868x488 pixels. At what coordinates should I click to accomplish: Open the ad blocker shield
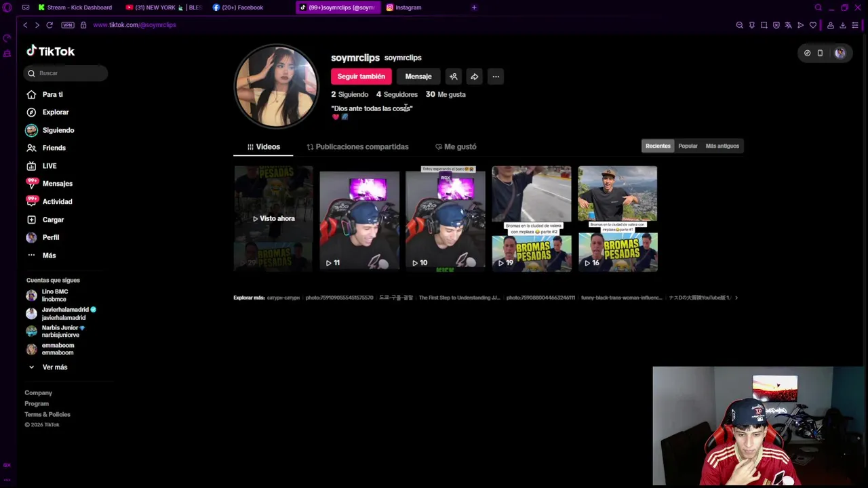(x=776, y=25)
